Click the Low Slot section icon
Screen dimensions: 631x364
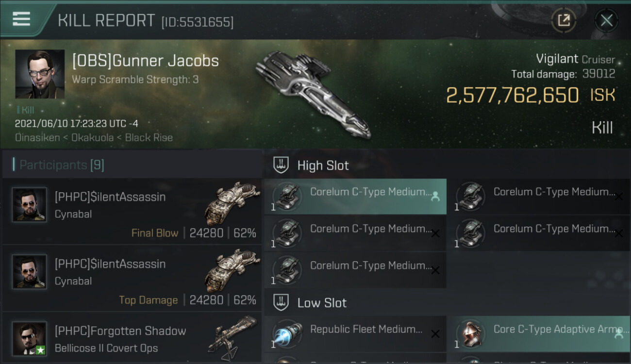coord(281,303)
